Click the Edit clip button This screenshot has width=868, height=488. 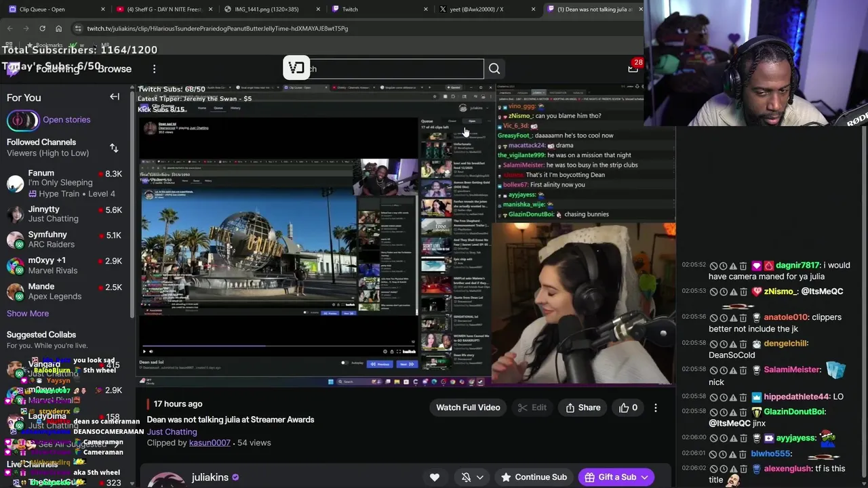(x=532, y=407)
